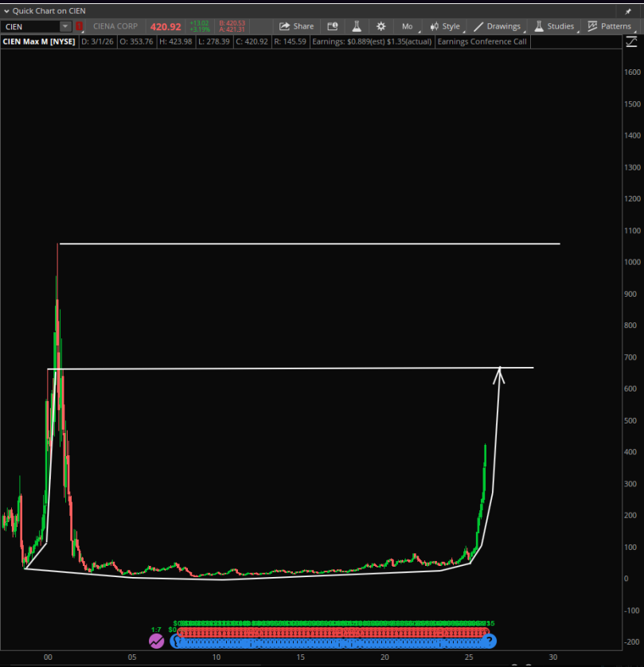Screen dimensions: 644x667
Task: Open the CIEN symbol dropdown arrow
Action: tap(65, 25)
